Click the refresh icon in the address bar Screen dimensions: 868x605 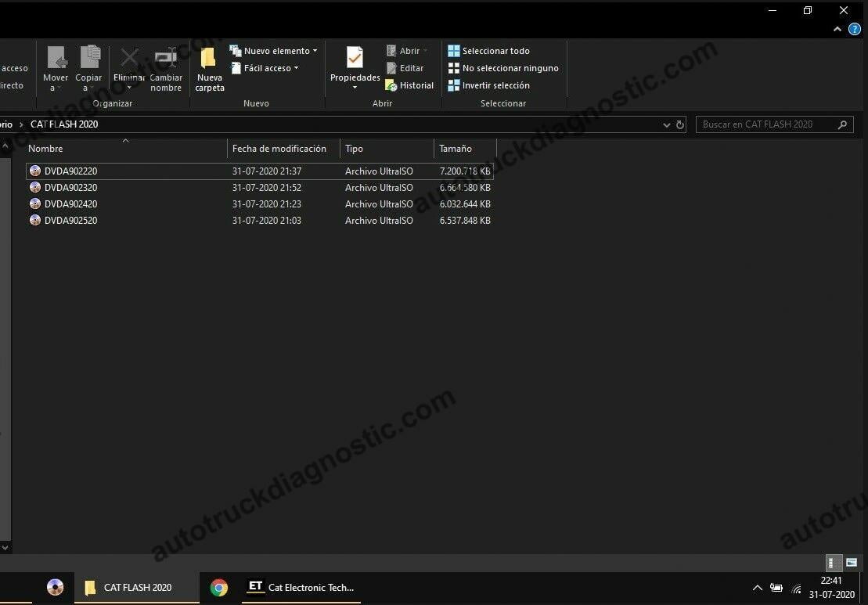679,124
